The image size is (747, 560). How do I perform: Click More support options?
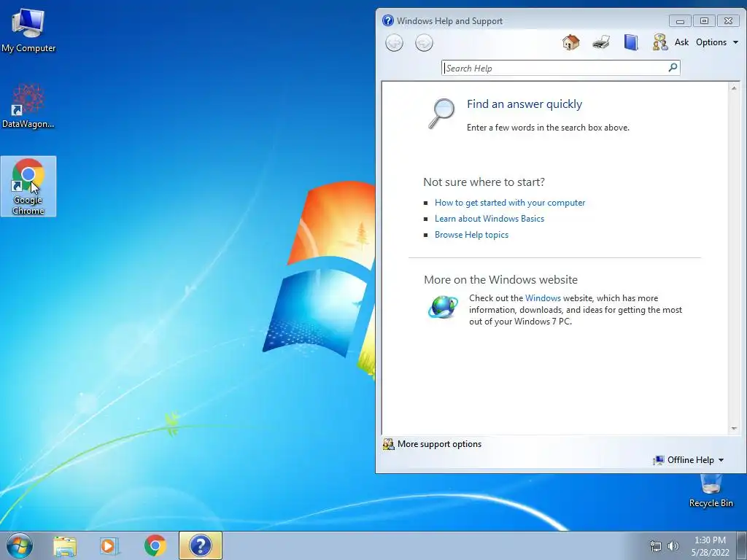[x=439, y=444]
